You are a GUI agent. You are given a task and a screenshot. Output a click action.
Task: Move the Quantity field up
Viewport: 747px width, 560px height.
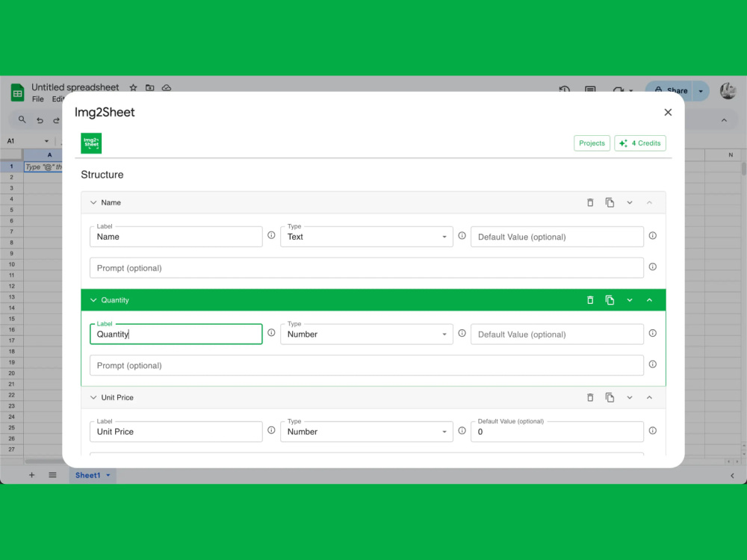(649, 300)
